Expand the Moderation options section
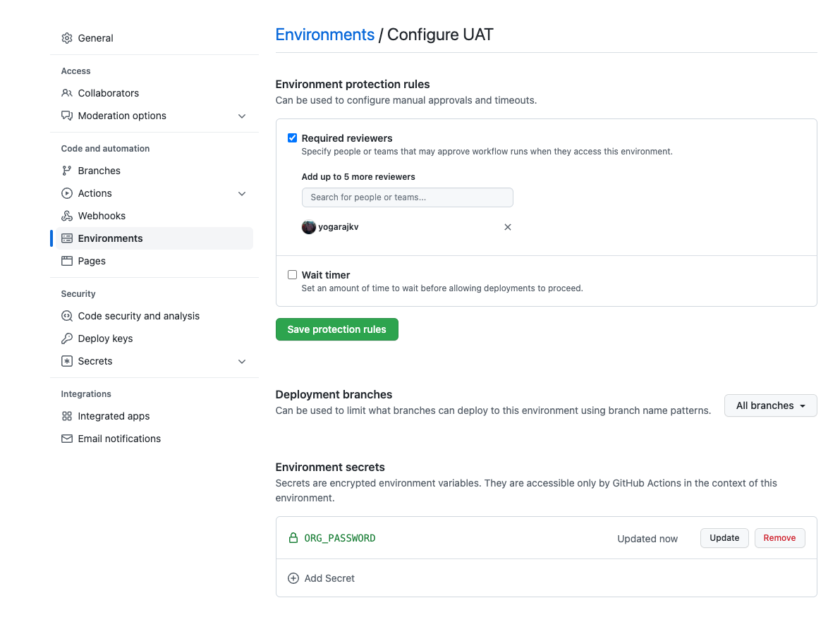Screen dimensions: 840x629 (x=242, y=116)
